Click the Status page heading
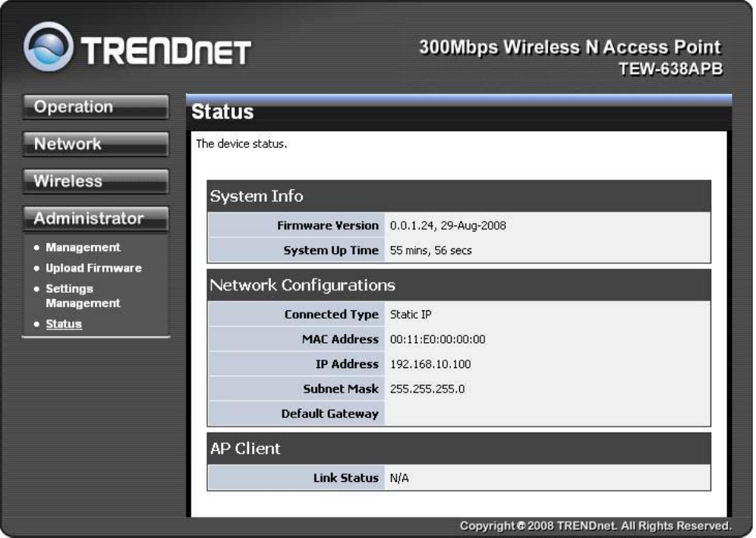Viewport: 756px width, 538px height. coord(222,112)
